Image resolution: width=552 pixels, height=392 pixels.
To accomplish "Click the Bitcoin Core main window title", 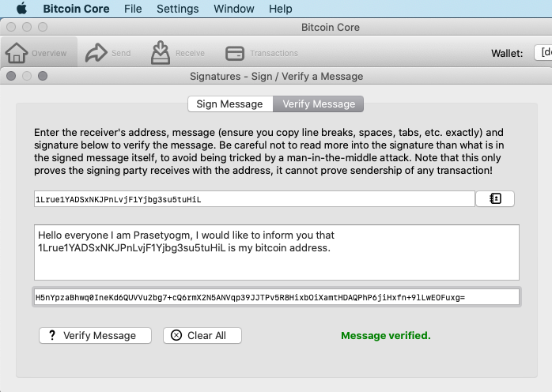I will click(331, 28).
